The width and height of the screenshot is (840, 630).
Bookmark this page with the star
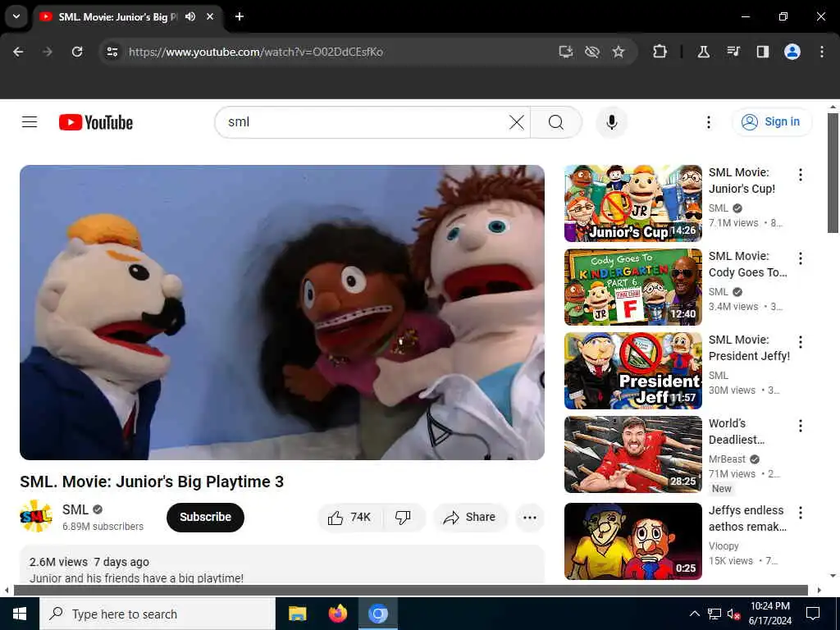pyautogui.click(x=619, y=52)
